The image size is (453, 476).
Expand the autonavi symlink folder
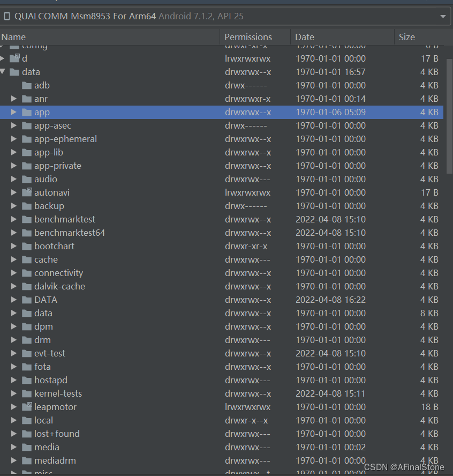[13, 192]
